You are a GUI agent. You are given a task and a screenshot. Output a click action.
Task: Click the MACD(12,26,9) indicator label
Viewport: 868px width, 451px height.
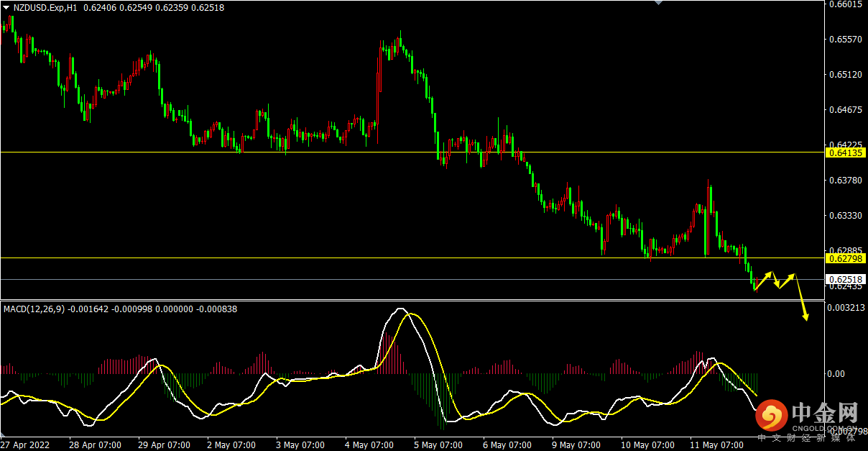click(x=34, y=309)
